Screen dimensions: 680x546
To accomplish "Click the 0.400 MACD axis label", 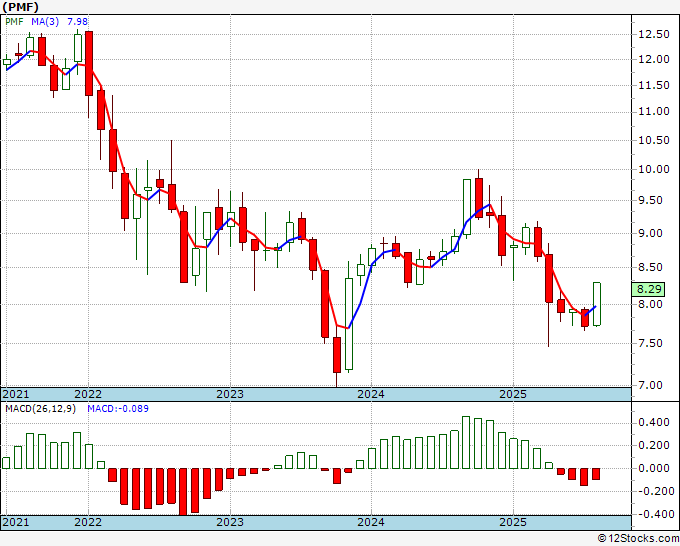I will coord(654,422).
